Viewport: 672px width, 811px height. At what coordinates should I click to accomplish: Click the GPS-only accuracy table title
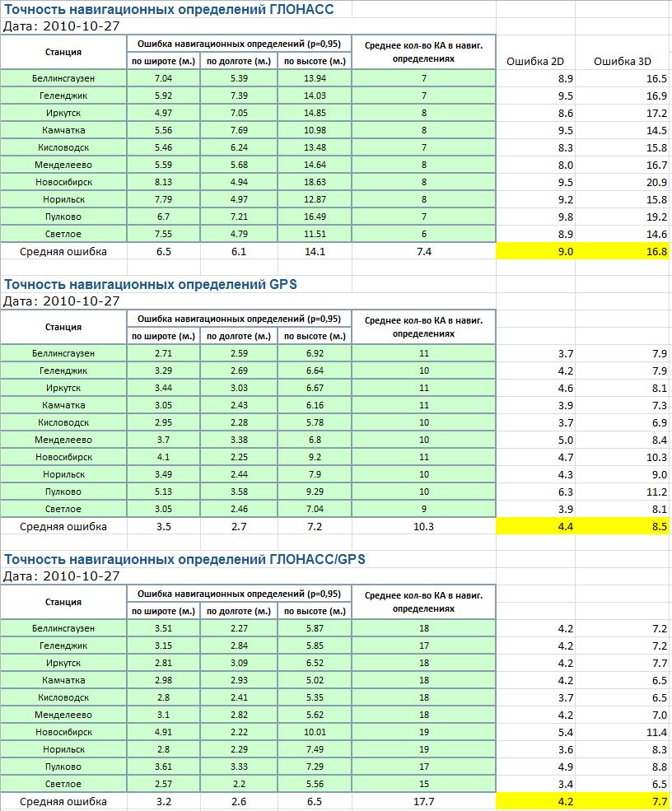151,285
